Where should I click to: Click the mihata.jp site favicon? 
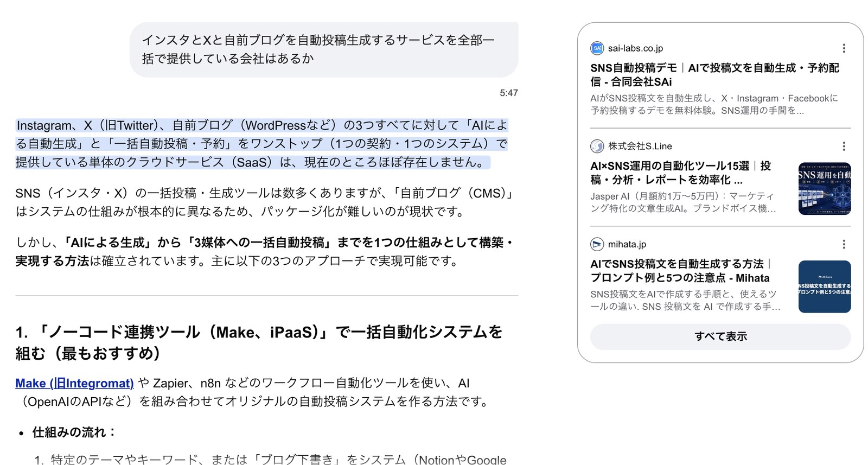(597, 244)
